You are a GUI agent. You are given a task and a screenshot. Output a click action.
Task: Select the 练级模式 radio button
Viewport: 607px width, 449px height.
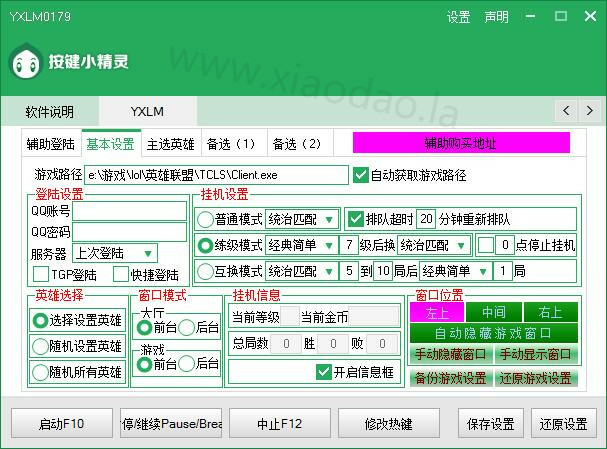[205, 245]
